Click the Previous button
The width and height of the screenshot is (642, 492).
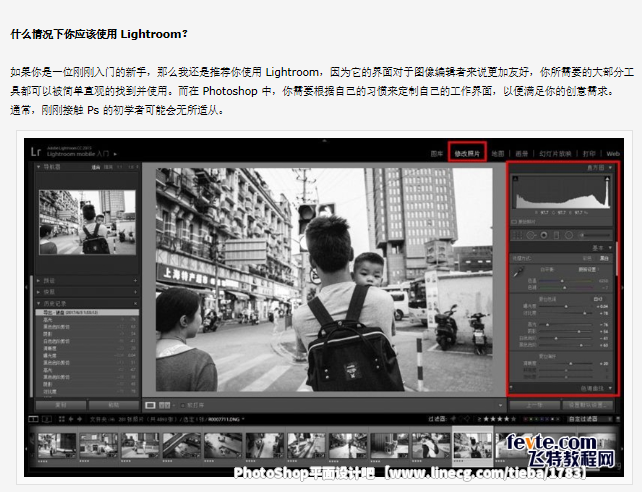[534, 405]
